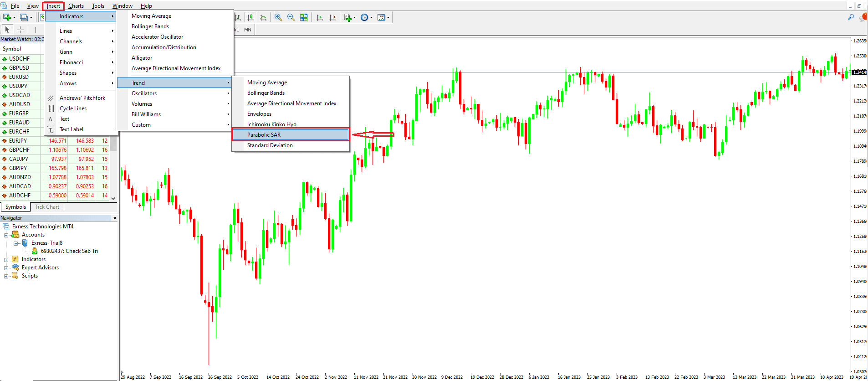
Task: Expand the Scripts tree node
Action: coord(6,276)
